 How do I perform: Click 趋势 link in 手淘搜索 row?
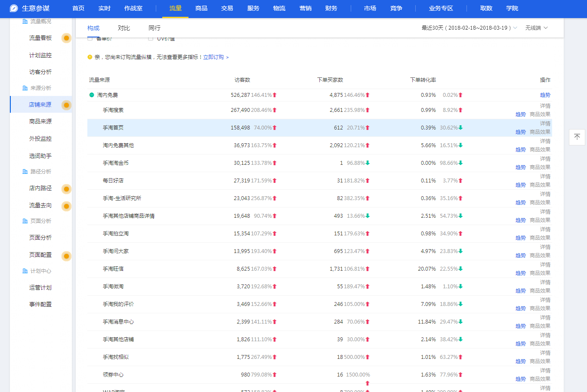click(x=521, y=114)
